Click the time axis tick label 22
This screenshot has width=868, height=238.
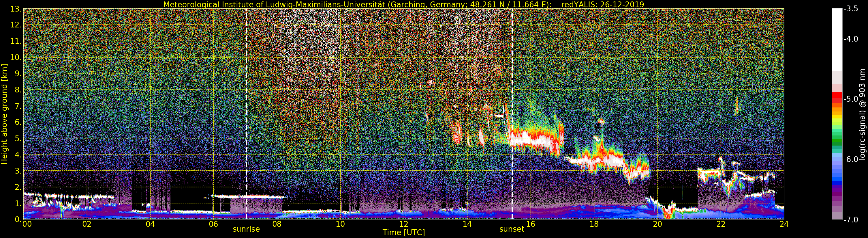click(x=720, y=224)
